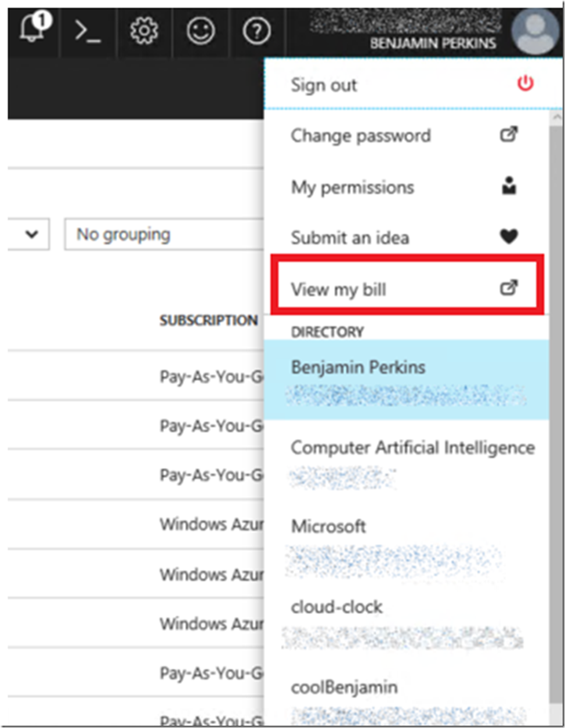Viewport: 565px width, 728px height.
Task: Select Submit an idea menu entry
Action: pyautogui.click(x=350, y=238)
